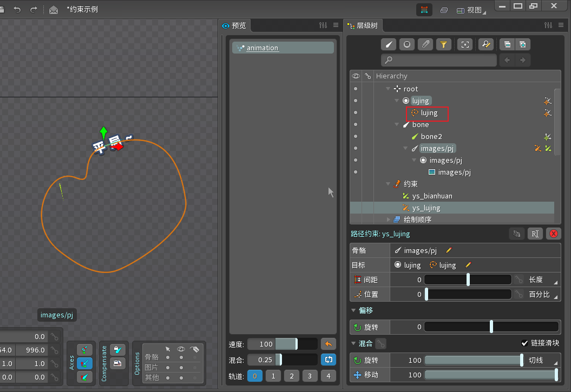
Task: Toggle the attachment paperclip filter in tree toolbar
Action: coord(425,44)
